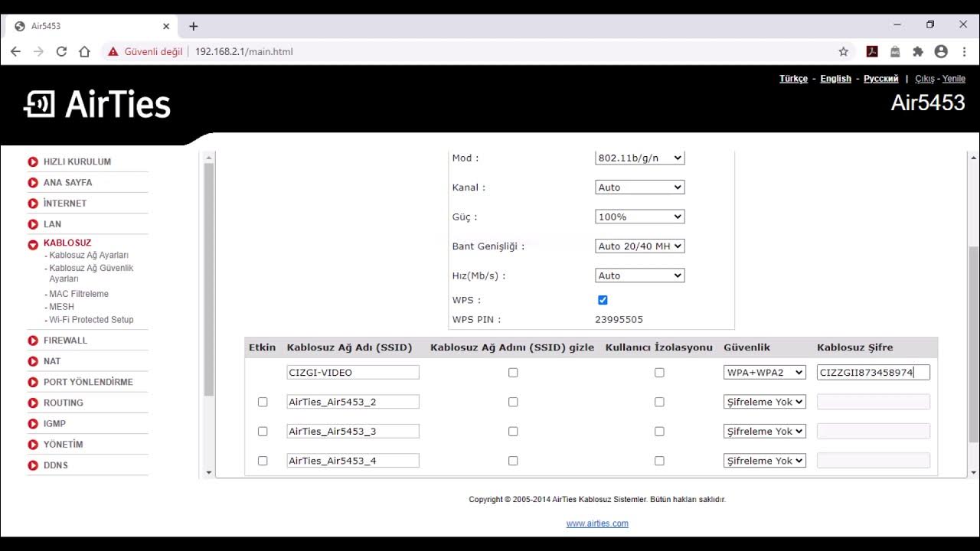Open security dropdown for AirTies_Air5453_4
Image resolution: width=980 pixels, height=551 pixels.
pyautogui.click(x=765, y=461)
